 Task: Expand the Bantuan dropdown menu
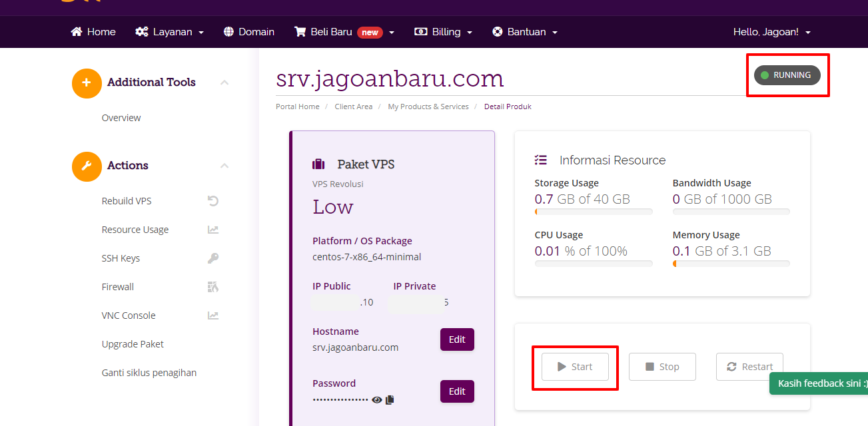524,32
